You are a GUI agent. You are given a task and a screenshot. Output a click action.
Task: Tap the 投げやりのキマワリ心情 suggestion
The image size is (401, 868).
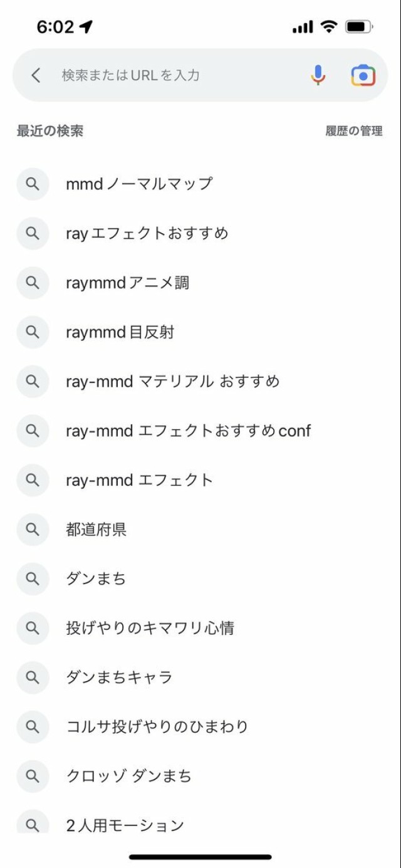(150, 628)
